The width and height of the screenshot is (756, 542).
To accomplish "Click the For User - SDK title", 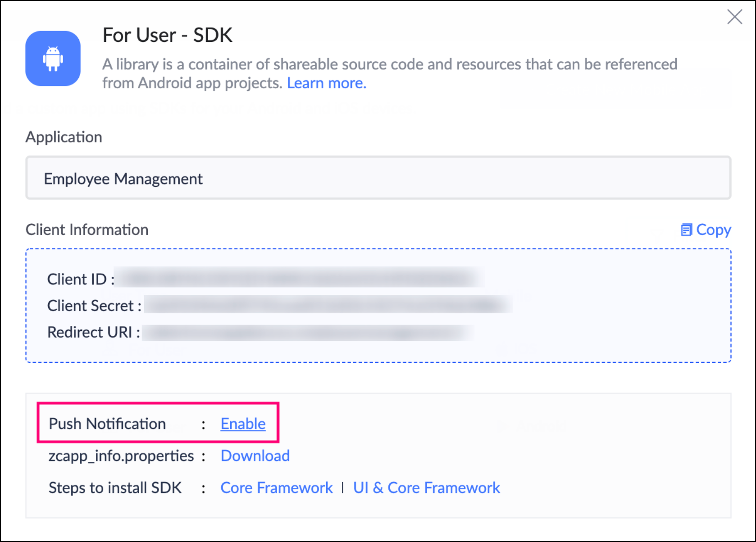I will (167, 35).
